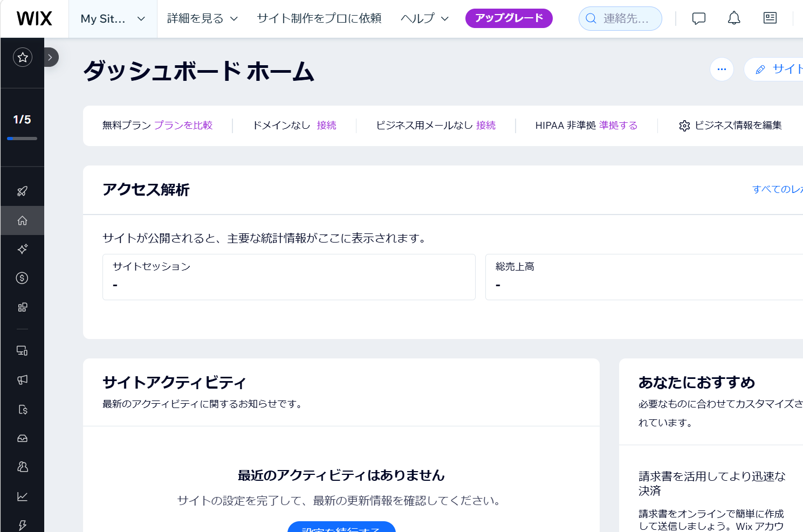The image size is (803, 532).
Task: Click 無料プラン text
Action: [127, 125]
